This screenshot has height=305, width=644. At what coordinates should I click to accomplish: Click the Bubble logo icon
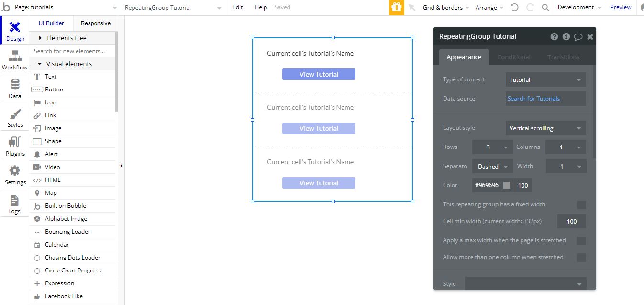[6, 7]
